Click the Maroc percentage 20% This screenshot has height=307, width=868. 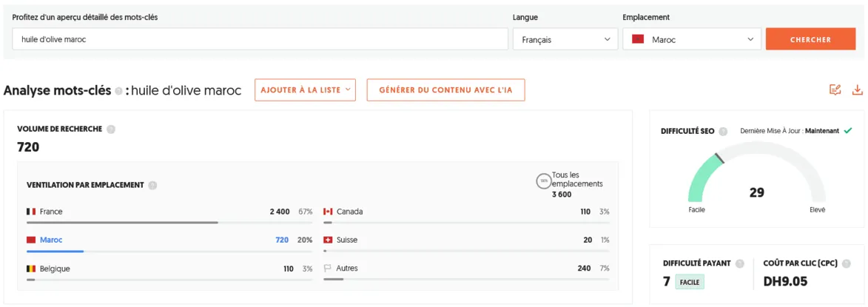(x=306, y=240)
